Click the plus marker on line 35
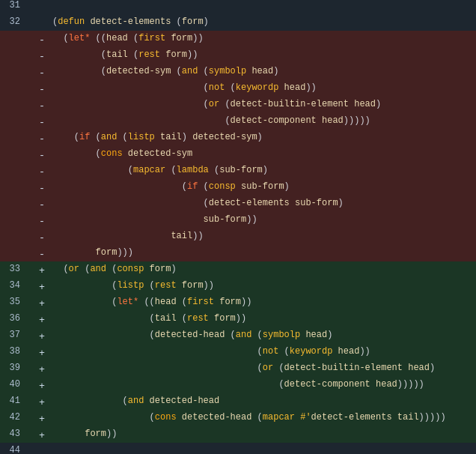The width and height of the screenshot is (476, 454). pyautogui.click(x=42, y=303)
